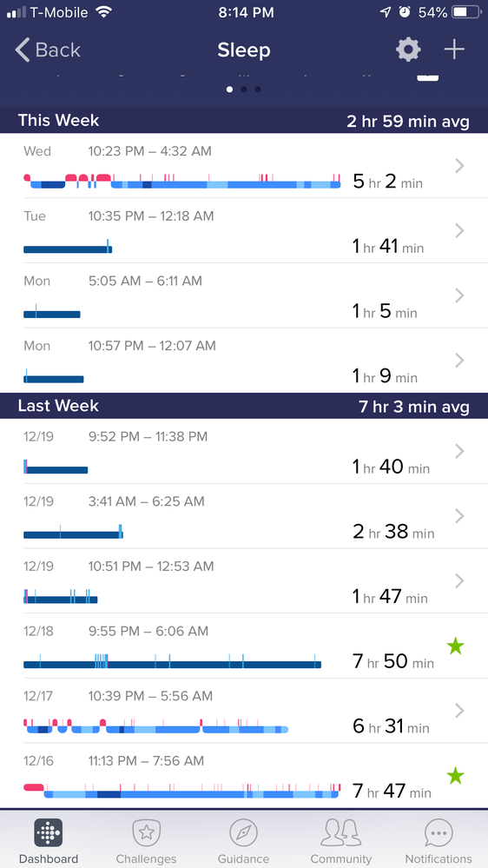Tap the status bar alarm clock icon
Image resolution: width=488 pixels, height=868 pixels.
tap(405, 12)
